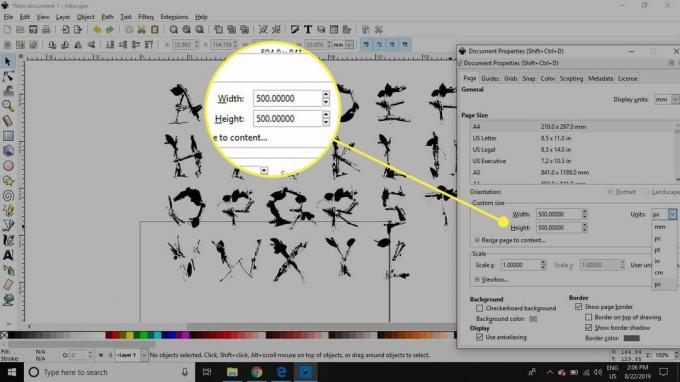Select A0 page size row
The image size is (680, 382).
tap(572, 172)
